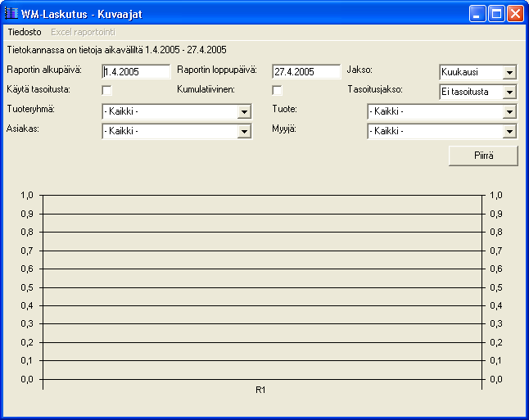Toggle the Kumulatiivinen checkbox
Image resolution: width=529 pixels, height=420 pixels.
pos(277,90)
